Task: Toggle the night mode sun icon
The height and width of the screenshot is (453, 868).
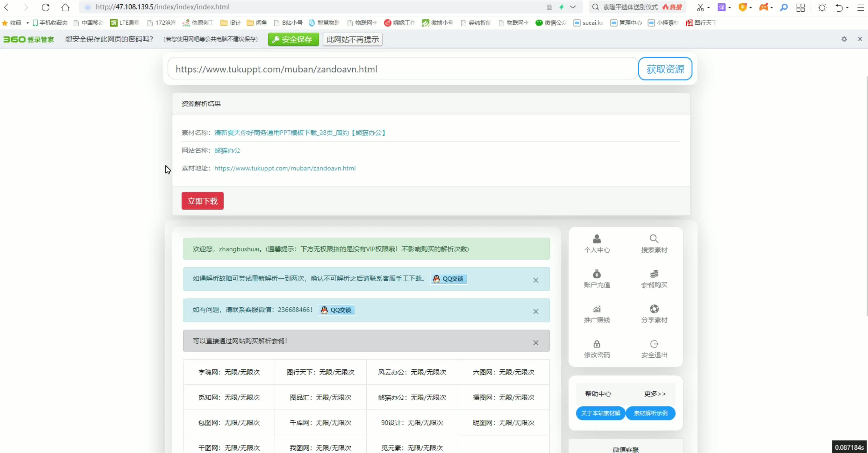Action: point(822,7)
